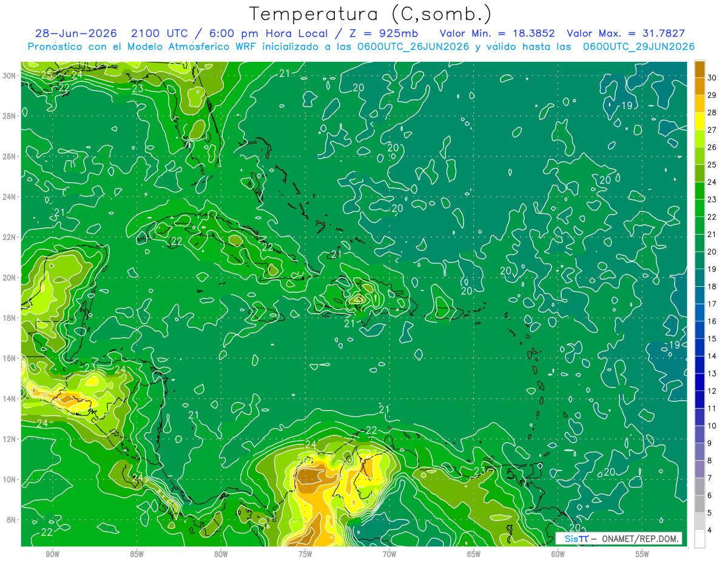Click the '90W' longitude axis label

click(52, 554)
